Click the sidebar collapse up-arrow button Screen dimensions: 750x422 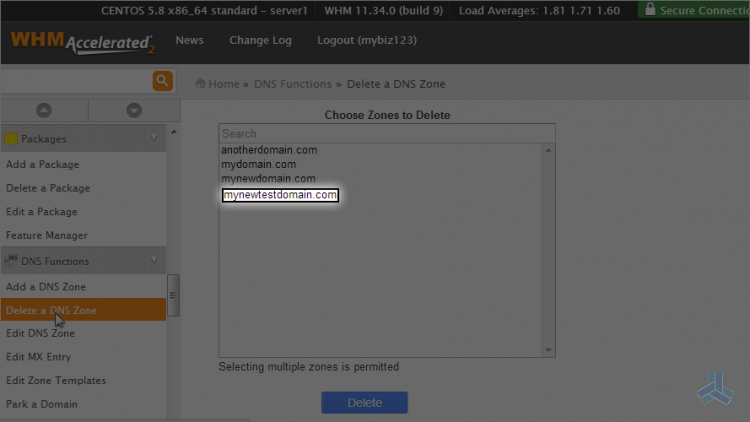click(x=44, y=111)
